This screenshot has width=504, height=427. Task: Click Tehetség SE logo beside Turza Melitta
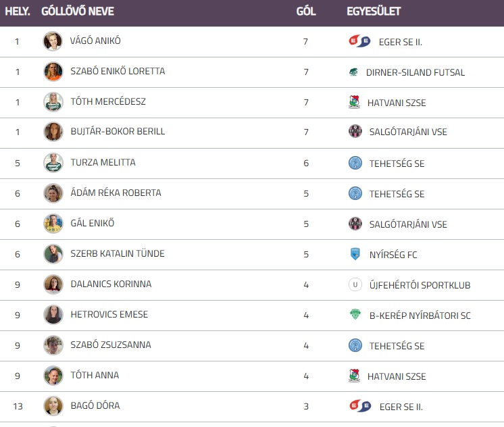click(x=355, y=163)
